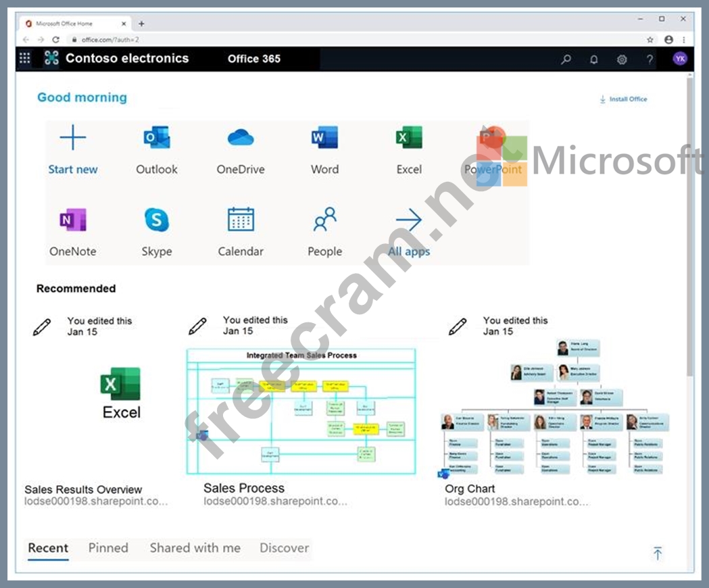Open the app launcher waffle icon
Screen dimensions: 709x588
coord(25,58)
